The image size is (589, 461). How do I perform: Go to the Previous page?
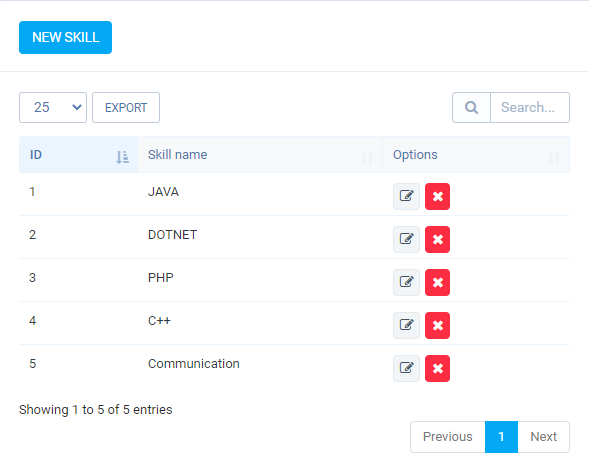pos(448,437)
